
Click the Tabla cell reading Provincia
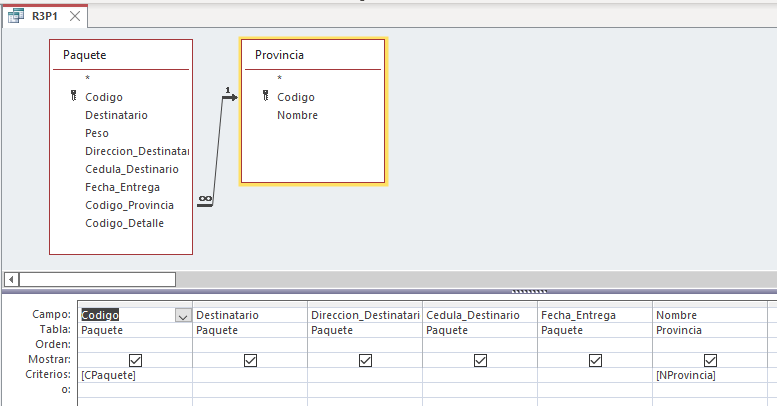[x=710, y=330]
